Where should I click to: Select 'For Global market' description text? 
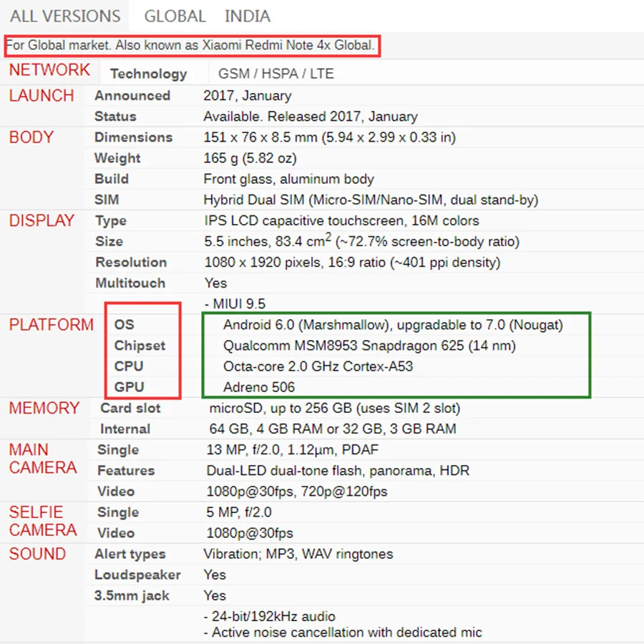(58, 45)
